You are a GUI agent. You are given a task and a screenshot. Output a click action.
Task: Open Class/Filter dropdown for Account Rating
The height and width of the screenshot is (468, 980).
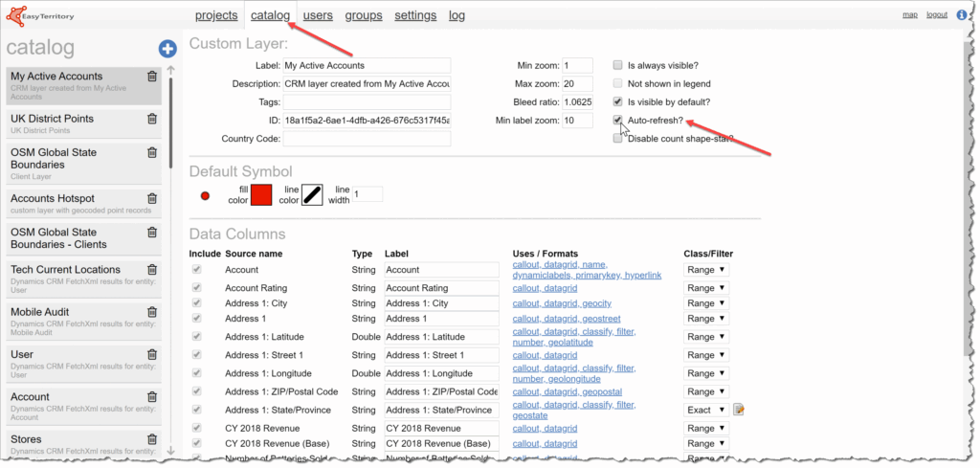[x=705, y=288]
